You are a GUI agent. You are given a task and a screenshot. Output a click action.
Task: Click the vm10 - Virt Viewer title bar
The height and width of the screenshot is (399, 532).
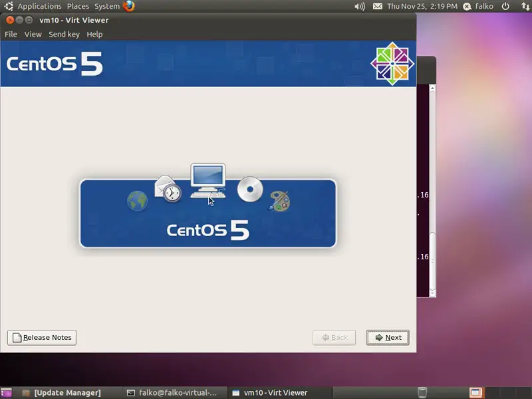coord(208,20)
